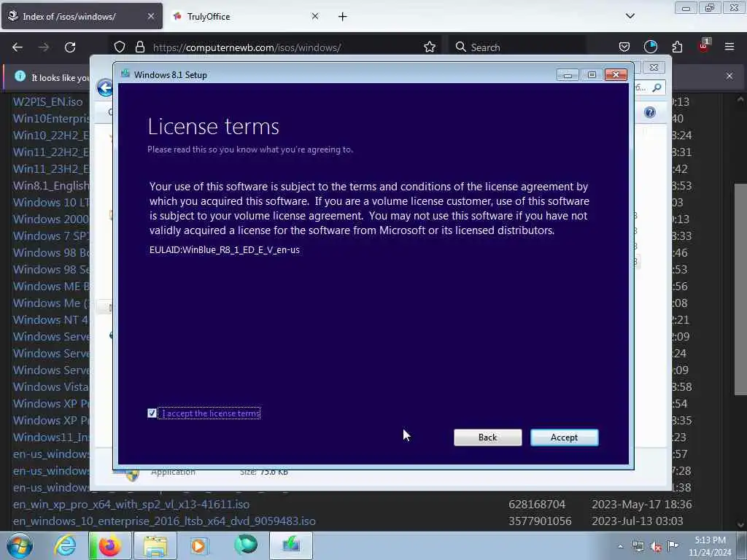Click the Explorer help question mark icon
Screen dimensions: 747x560
coord(650,112)
